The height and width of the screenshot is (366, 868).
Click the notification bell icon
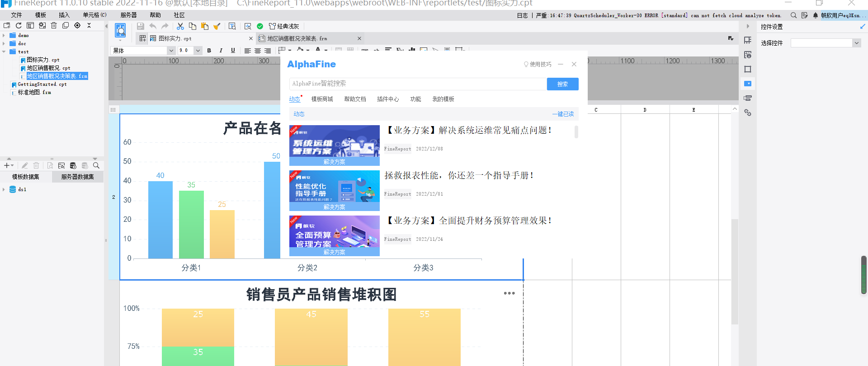pyautogui.click(x=816, y=15)
